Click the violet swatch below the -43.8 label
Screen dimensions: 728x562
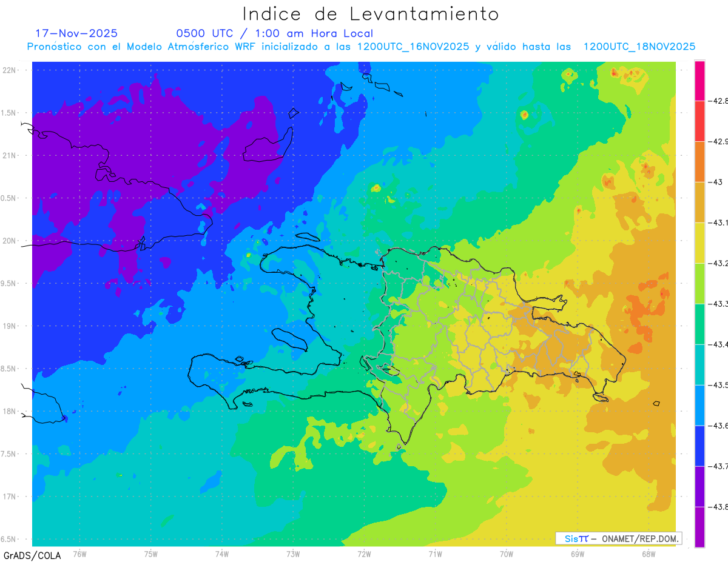[x=699, y=527]
